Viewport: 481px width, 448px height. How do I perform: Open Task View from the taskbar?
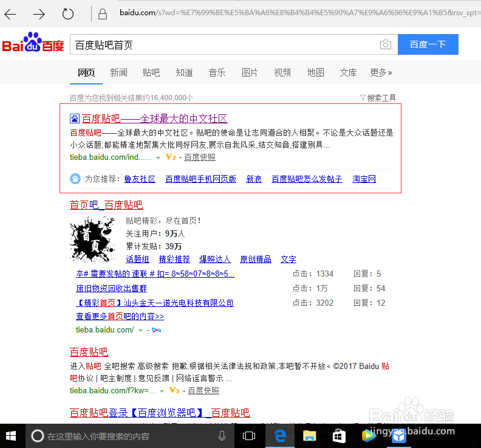[x=249, y=436]
